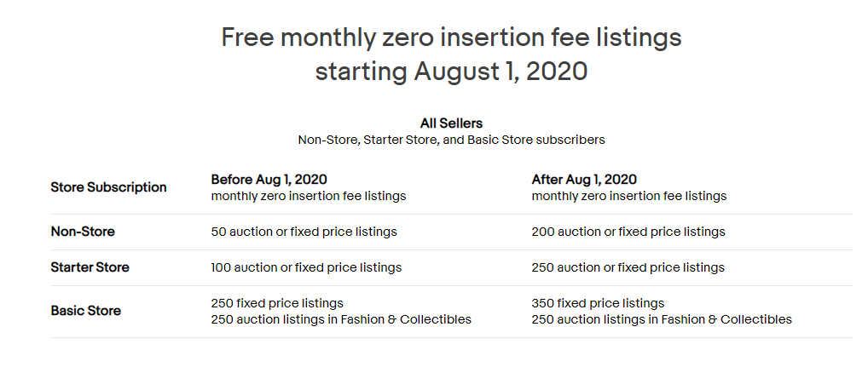Viewport: 868px width, 367px height.
Task: Click '250 fixed price listings' in Basic Store row
Action: 277,303
